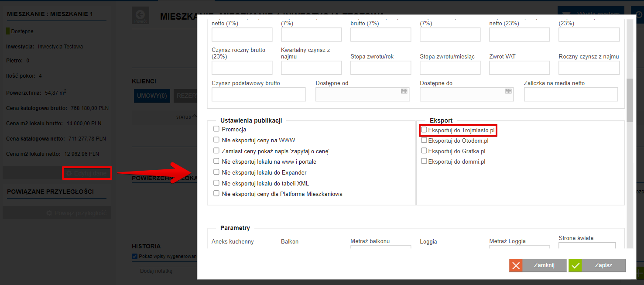Click the POWIĄZANE PRZYLEGŁOŚCI heading
644x285 pixels.
pos(51,192)
